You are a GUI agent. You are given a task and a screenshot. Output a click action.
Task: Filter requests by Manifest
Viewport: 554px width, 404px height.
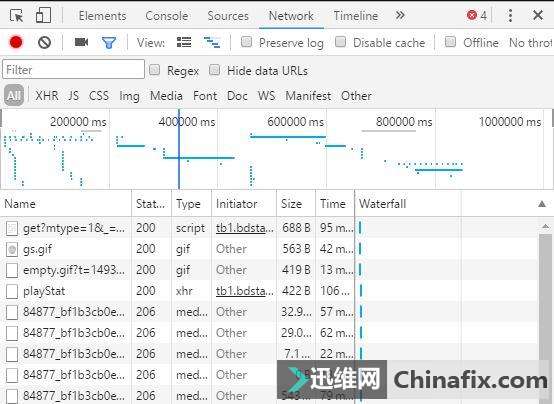coord(308,96)
